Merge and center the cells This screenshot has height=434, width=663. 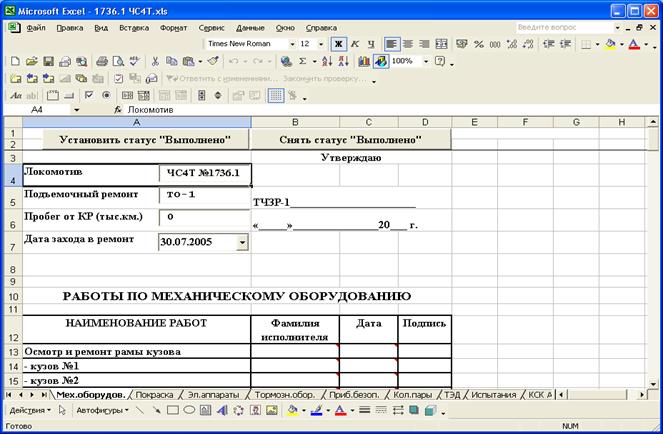[x=441, y=44]
